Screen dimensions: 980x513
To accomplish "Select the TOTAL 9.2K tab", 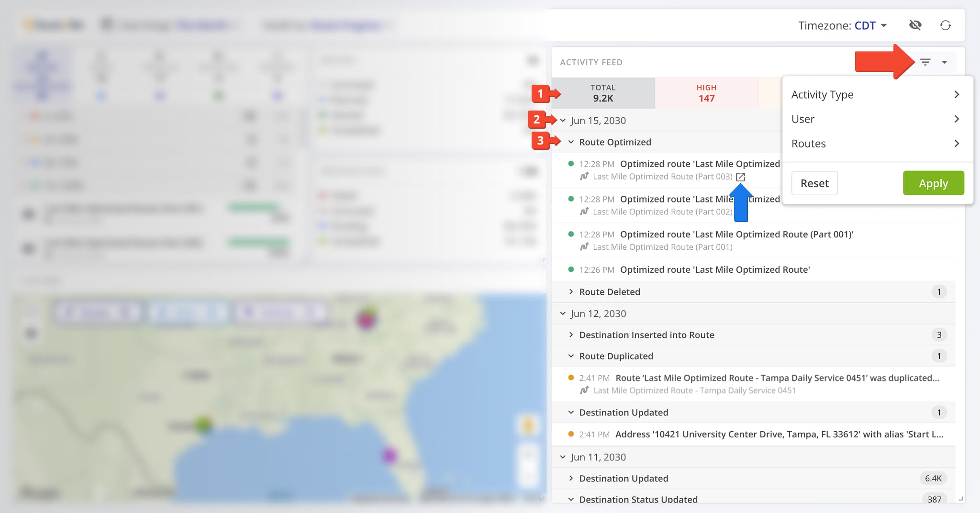I will pyautogui.click(x=603, y=93).
